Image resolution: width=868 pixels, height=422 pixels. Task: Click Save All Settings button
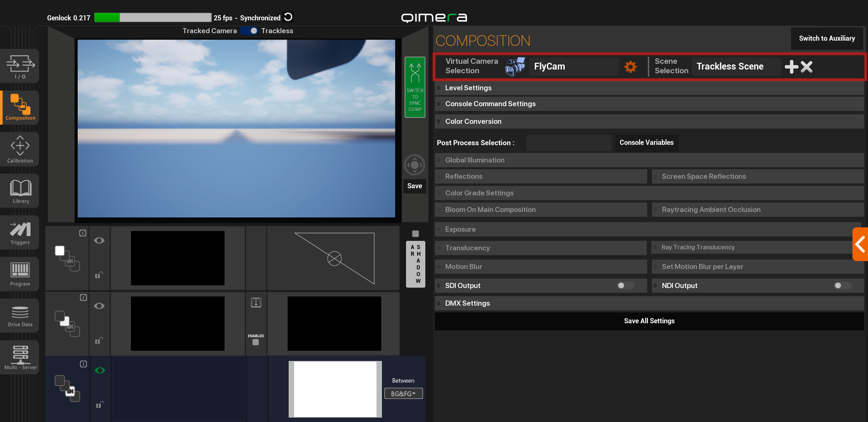(649, 321)
